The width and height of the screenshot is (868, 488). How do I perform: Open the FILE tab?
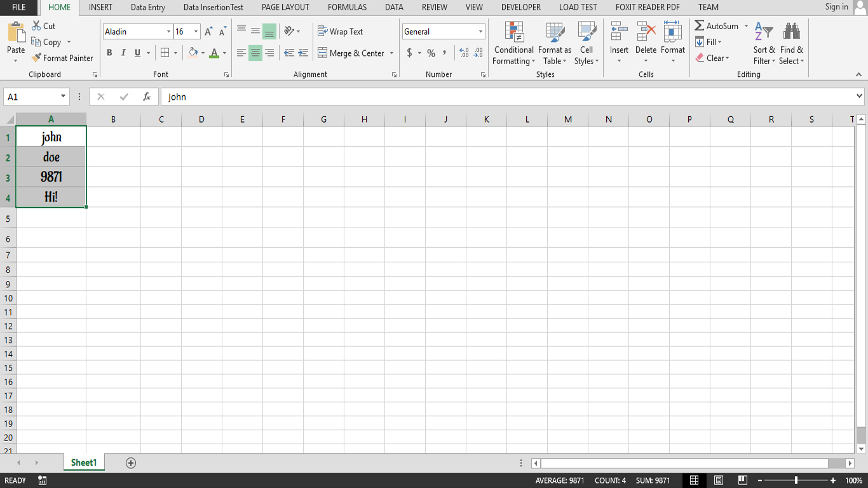[x=19, y=8]
